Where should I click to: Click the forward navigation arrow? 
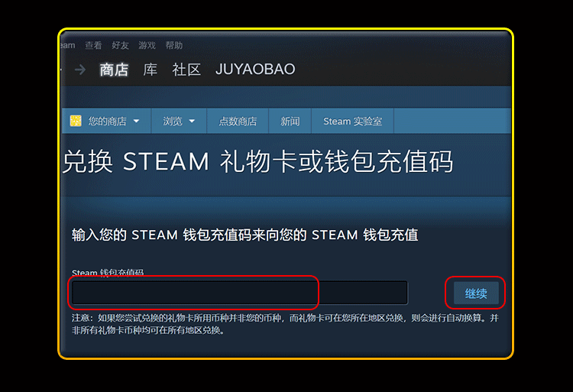click(80, 70)
